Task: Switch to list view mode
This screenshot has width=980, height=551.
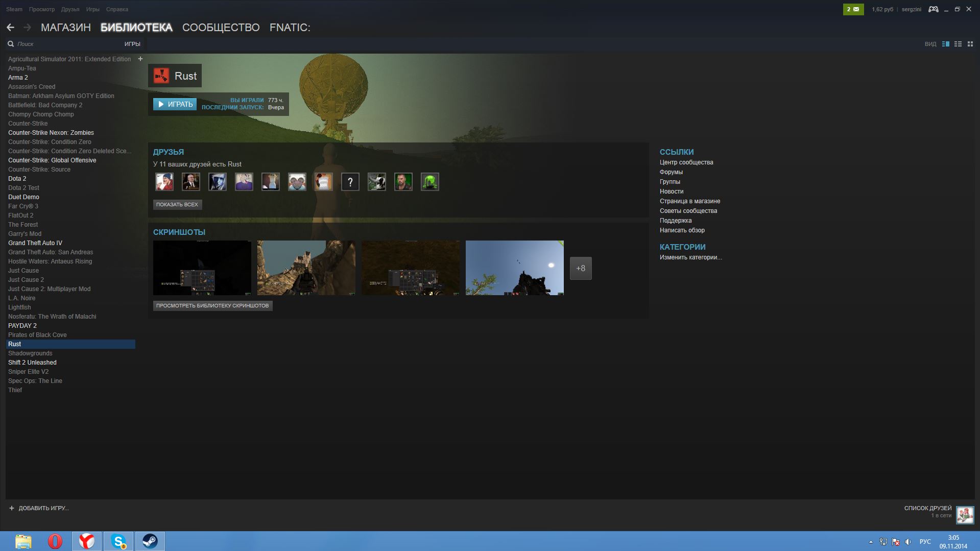Action: coord(958,44)
